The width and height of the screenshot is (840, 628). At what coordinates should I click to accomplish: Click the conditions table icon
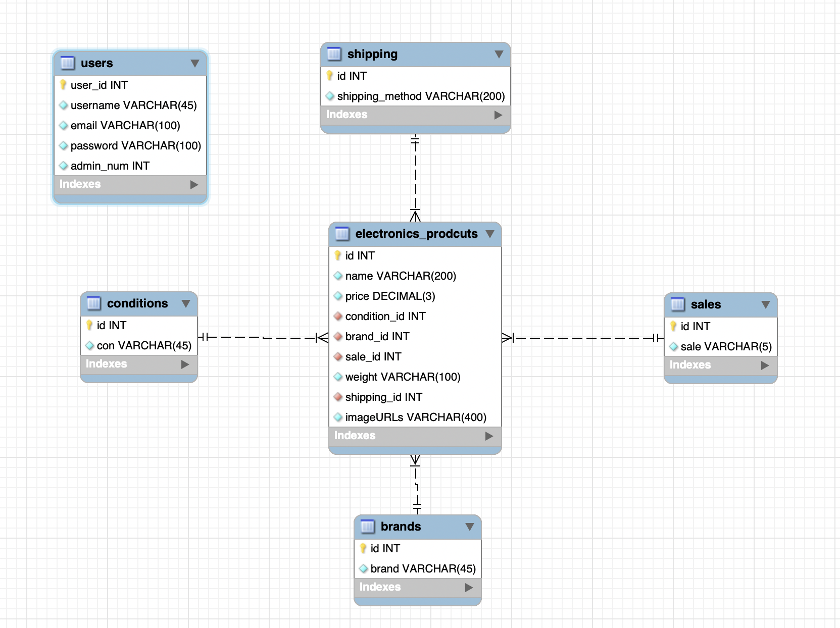[x=93, y=303]
